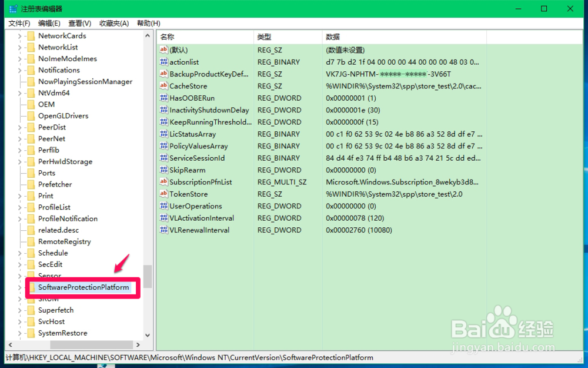Maximize the Registry Editor window
The height and width of the screenshot is (368, 588).
(544, 9)
